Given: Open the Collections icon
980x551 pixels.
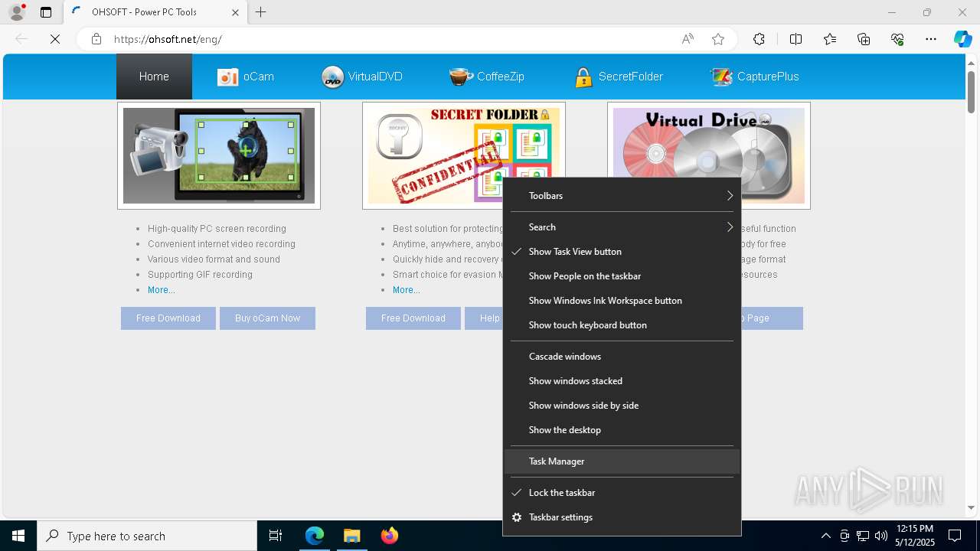Looking at the screenshot, I should click(864, 39).
